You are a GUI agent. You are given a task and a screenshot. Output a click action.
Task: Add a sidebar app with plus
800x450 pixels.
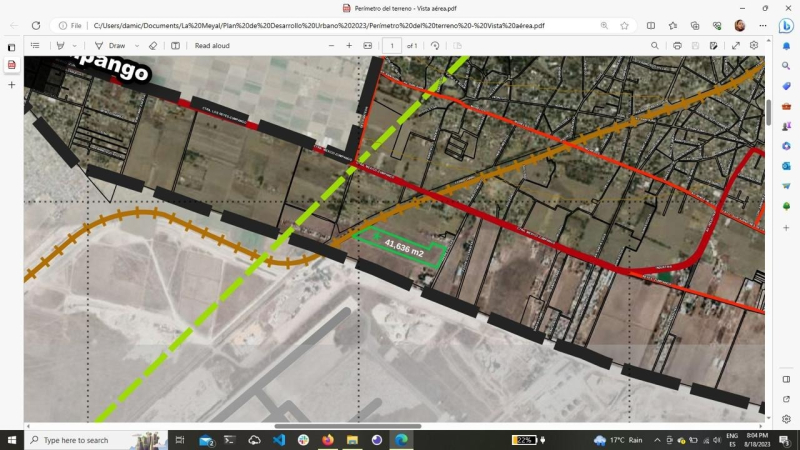[x=786, y=228]
